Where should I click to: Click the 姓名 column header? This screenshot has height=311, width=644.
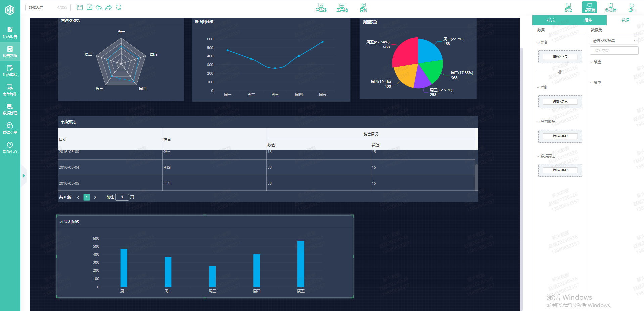coord(215,139)
